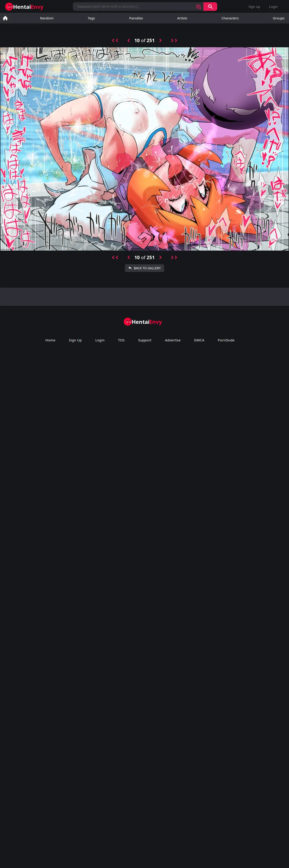
Task: Go to the home icon in navigation bar
Action: pos(5,18)
